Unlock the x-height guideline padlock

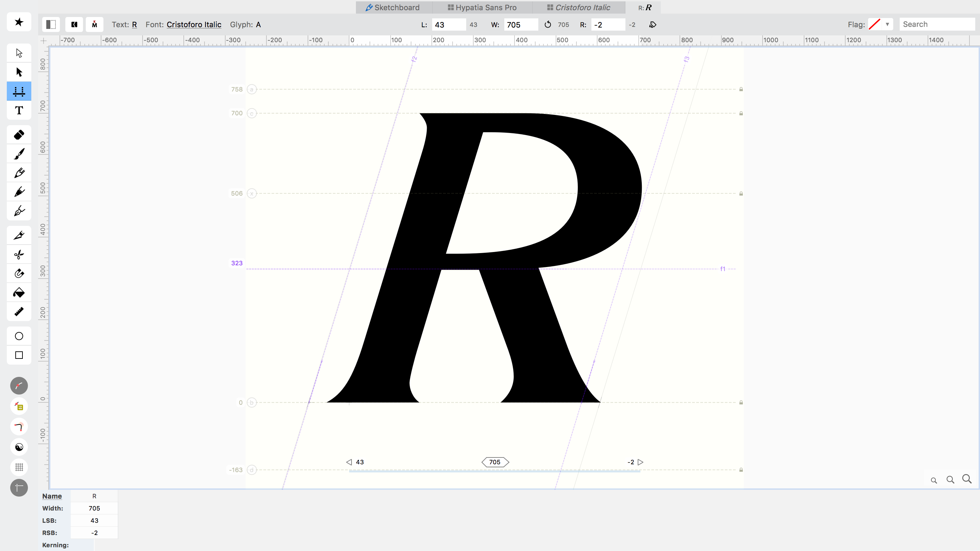point(741,194)
